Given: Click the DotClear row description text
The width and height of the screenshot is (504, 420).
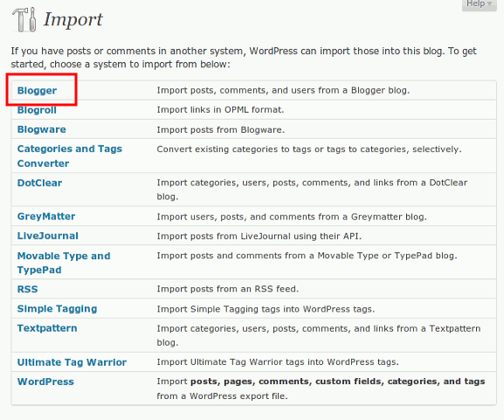Looking at the screenshot, I should [x=312, y=189].
